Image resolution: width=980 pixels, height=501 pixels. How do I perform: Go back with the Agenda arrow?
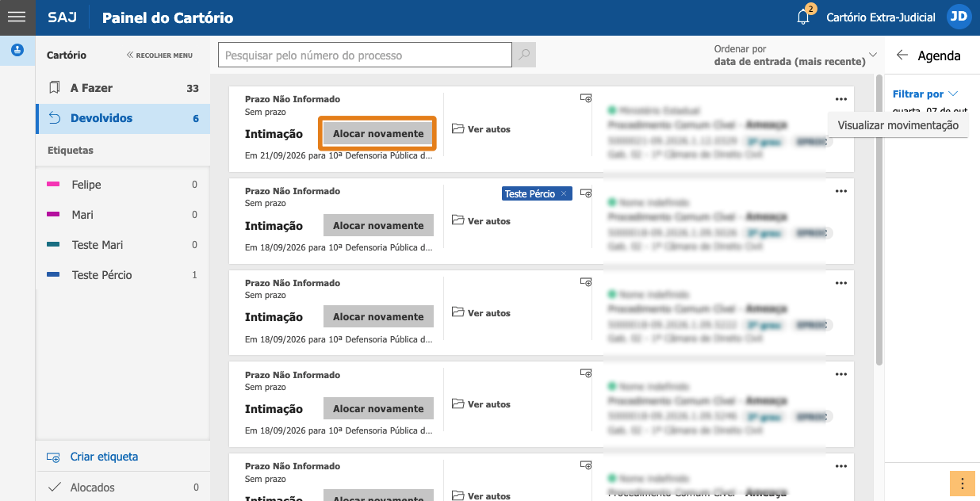(902, 55)
